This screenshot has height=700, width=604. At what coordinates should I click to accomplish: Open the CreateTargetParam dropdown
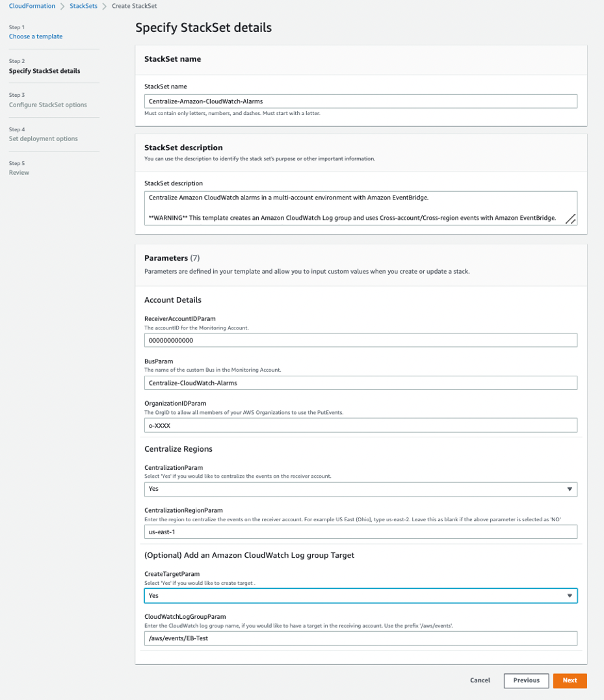click(360, 595)
